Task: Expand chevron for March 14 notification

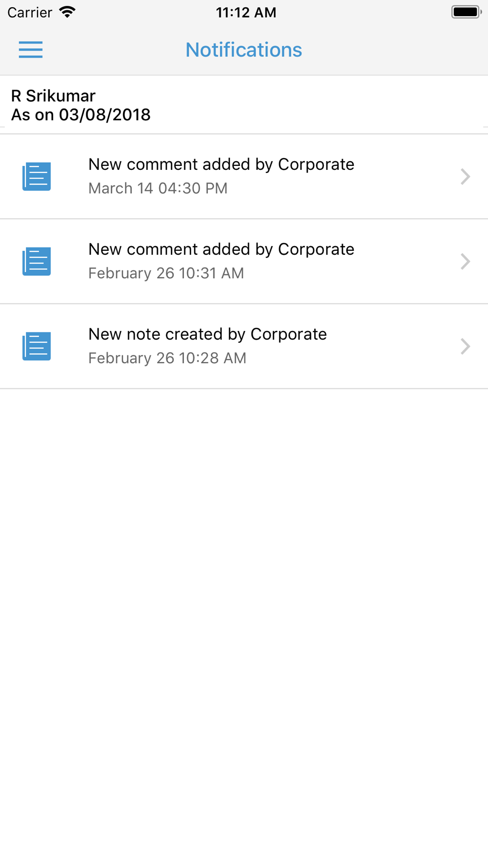Action: (466, 176)
